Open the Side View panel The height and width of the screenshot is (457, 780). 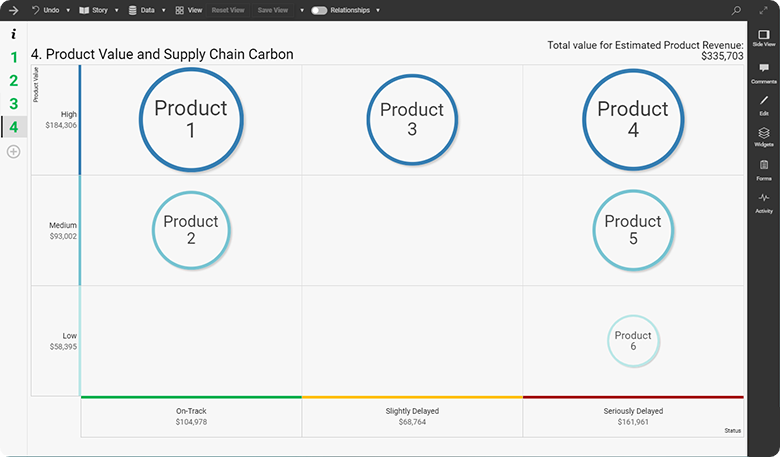763,37
